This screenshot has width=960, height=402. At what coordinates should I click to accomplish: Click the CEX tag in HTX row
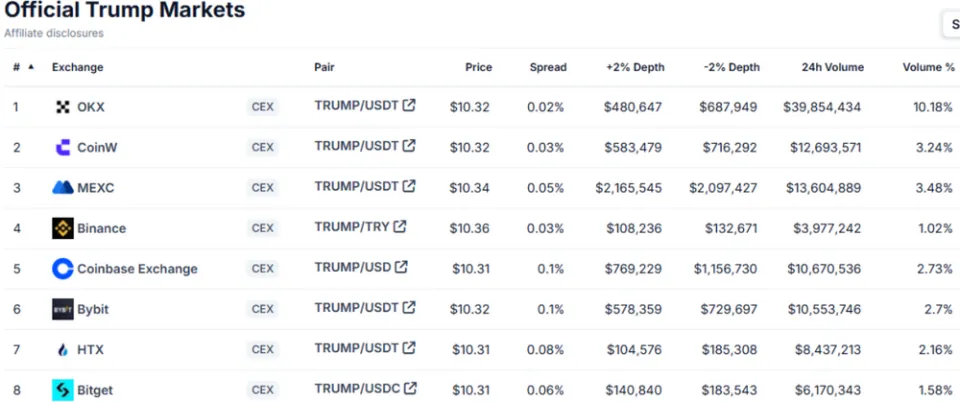[x=262, y=350]
